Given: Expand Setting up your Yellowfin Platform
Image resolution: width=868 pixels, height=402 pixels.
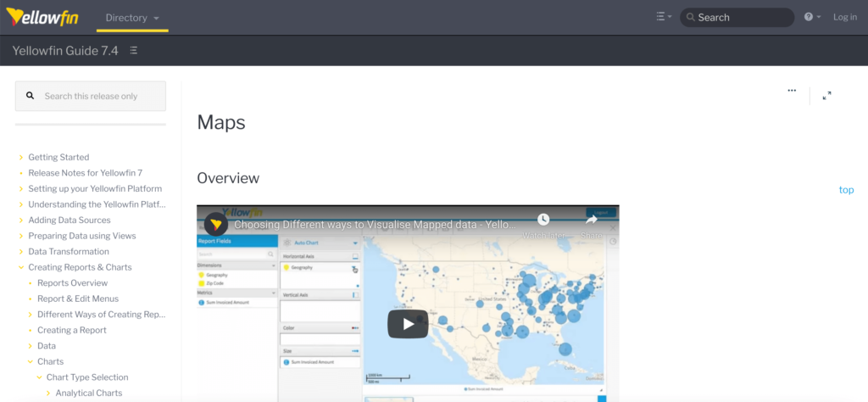Looking at the screenshot, I should (x=21, y=189).
